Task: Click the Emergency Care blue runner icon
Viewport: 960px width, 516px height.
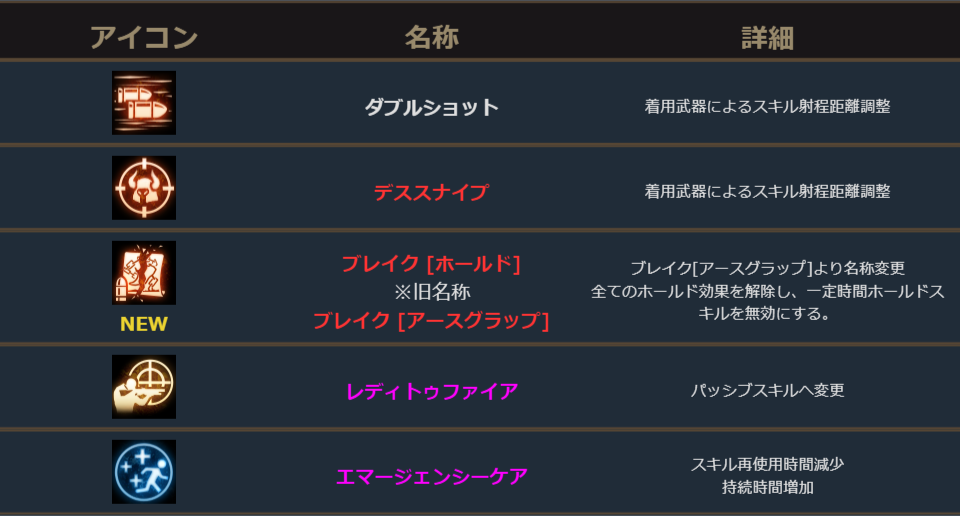Action: 144,472
